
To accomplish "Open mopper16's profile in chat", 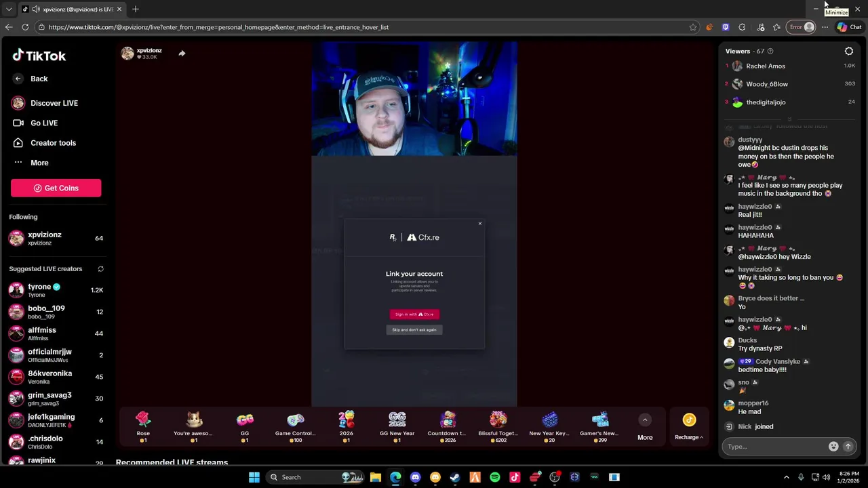I will 753,403.
